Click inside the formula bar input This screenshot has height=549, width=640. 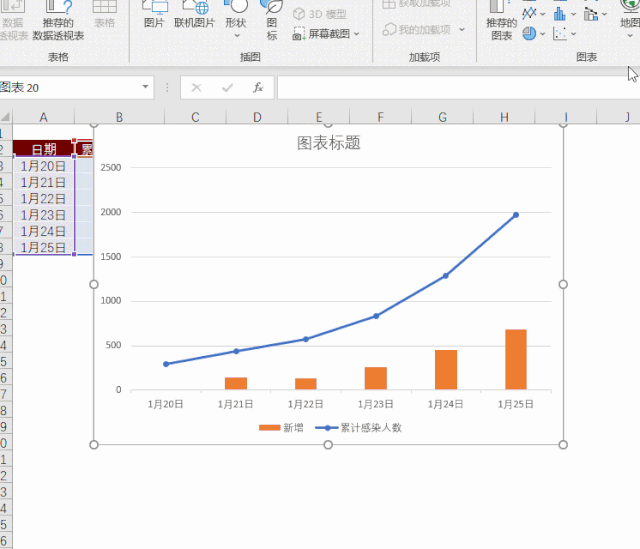[459, 87]
